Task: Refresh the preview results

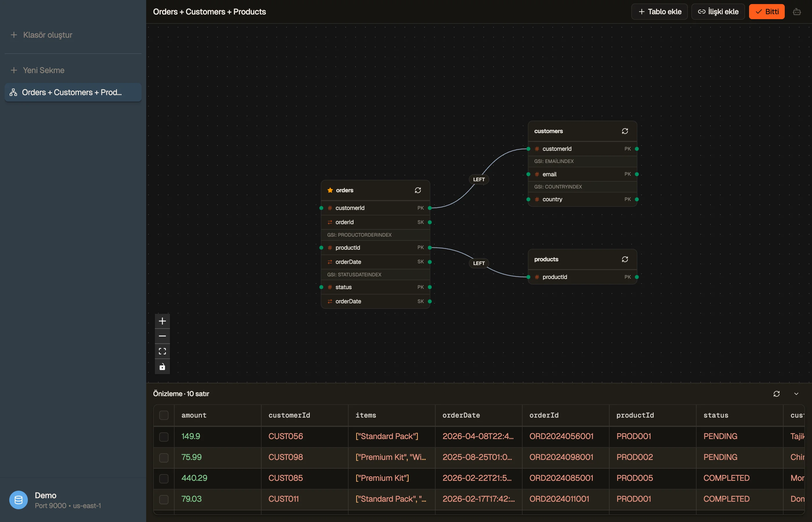Action: (x=776, y=394)
